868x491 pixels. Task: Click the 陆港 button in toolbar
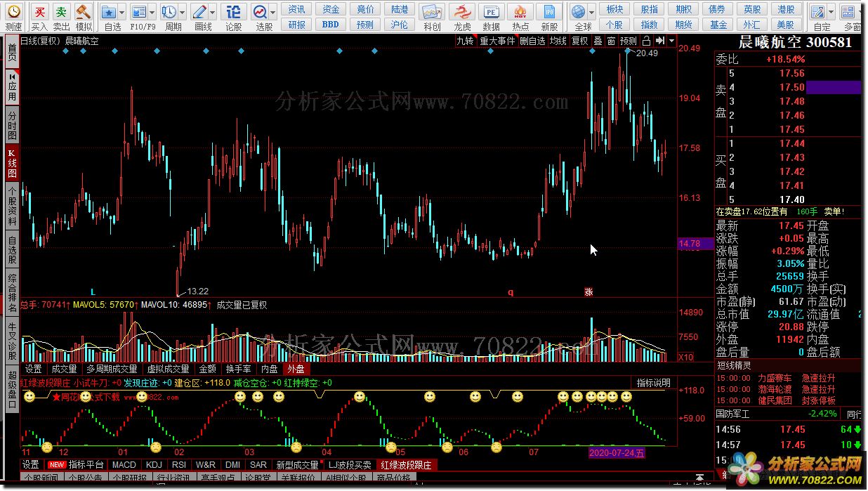click(400, 9)
